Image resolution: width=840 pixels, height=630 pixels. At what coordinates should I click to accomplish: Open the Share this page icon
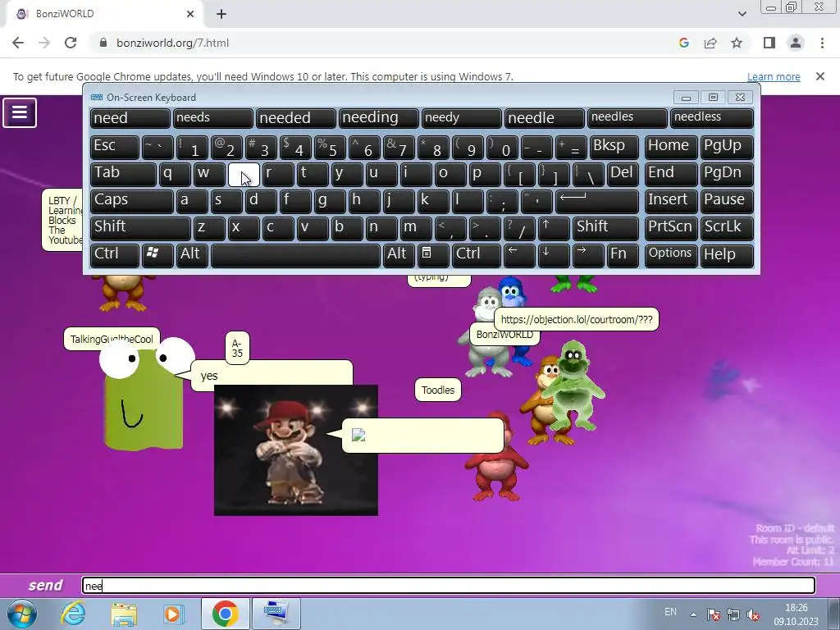(710, 43)
